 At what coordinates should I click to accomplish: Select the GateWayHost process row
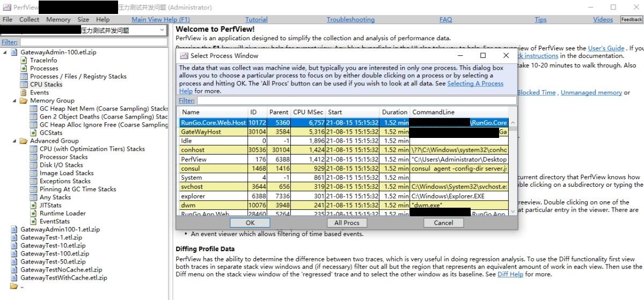click(343, 131)
